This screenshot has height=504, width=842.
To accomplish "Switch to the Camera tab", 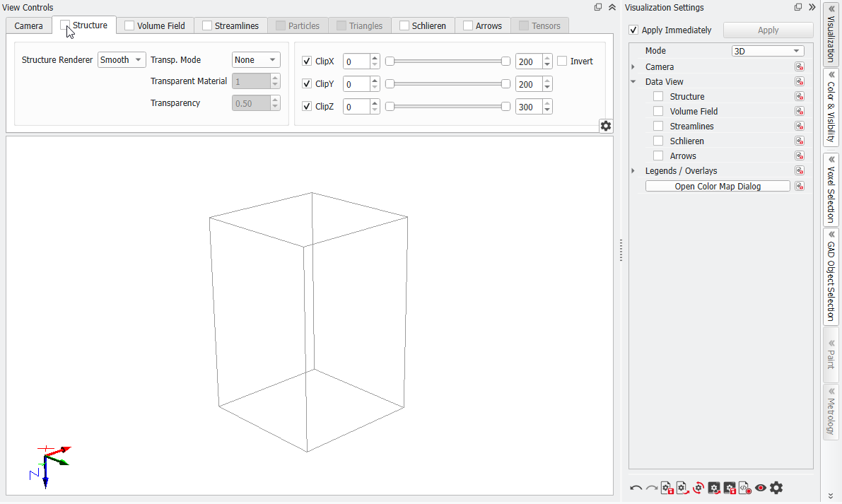I will [28, 25].
